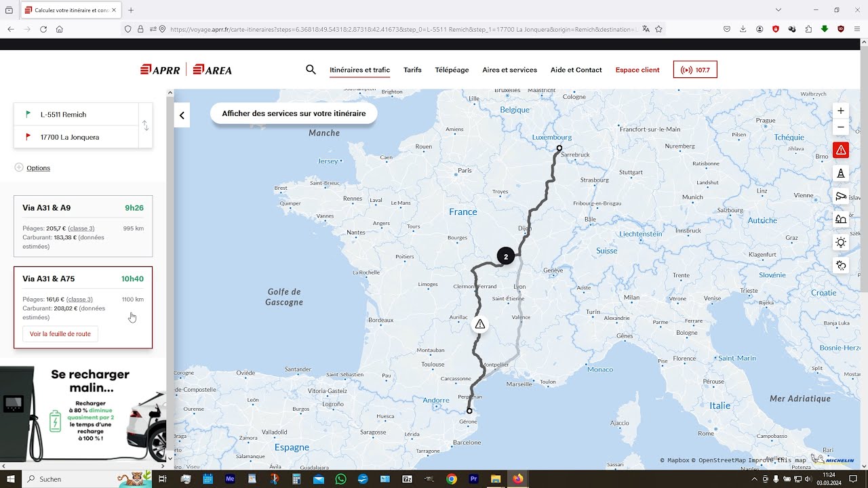
Task: List all tabs dropdown arrow
Action: click(778, 10)
